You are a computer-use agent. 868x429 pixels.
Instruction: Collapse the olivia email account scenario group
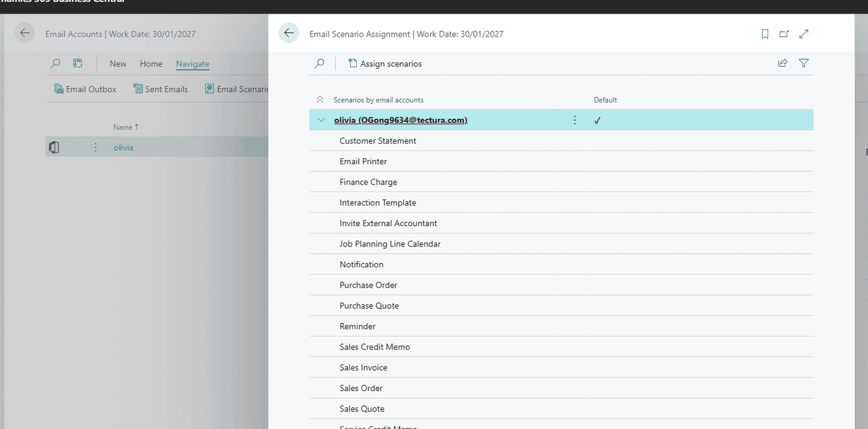[321, 119]
